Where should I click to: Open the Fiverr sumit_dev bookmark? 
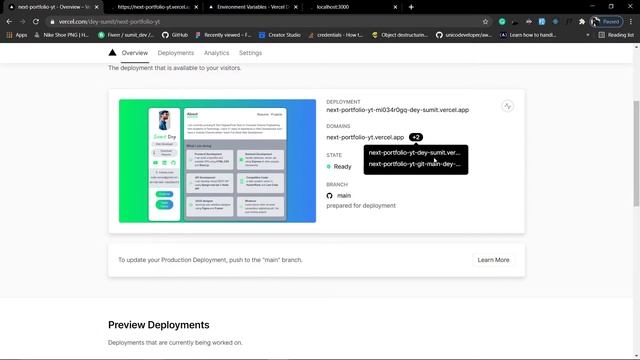pos(126,35)
